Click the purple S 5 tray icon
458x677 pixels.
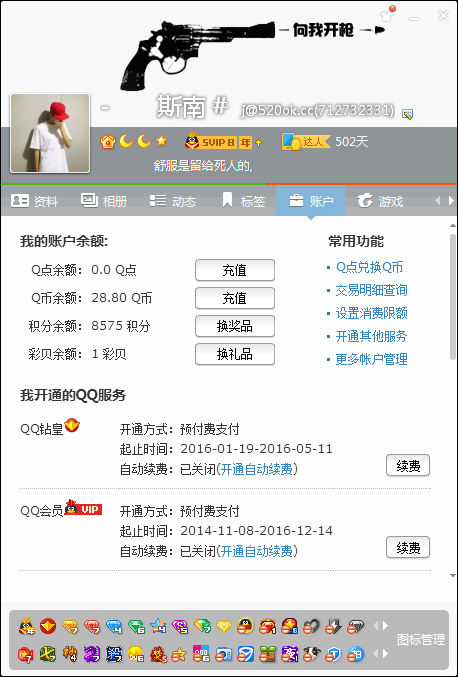coord(180,626)
